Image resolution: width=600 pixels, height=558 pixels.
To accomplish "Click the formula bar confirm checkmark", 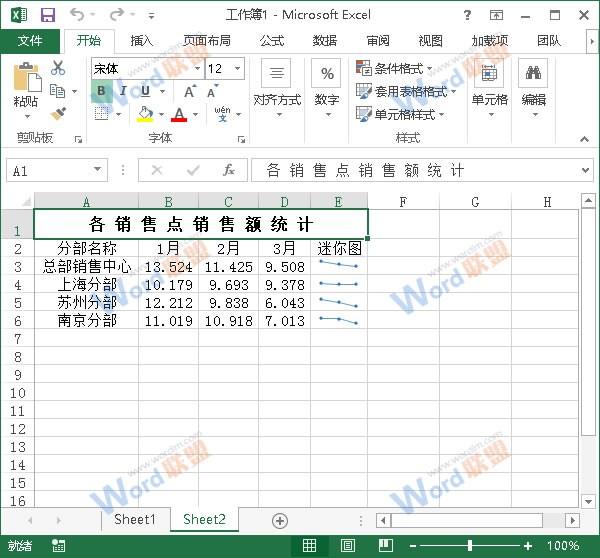I will point(193,170).
